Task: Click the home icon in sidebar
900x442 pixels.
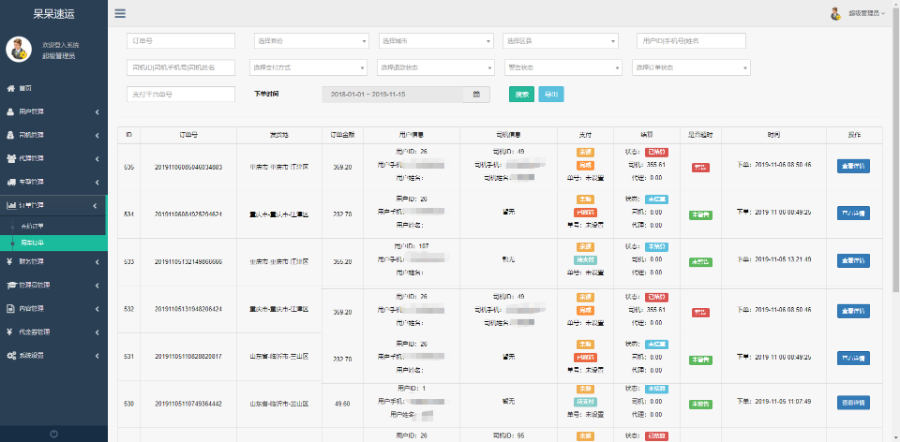Action: click(x=10, y=88)
